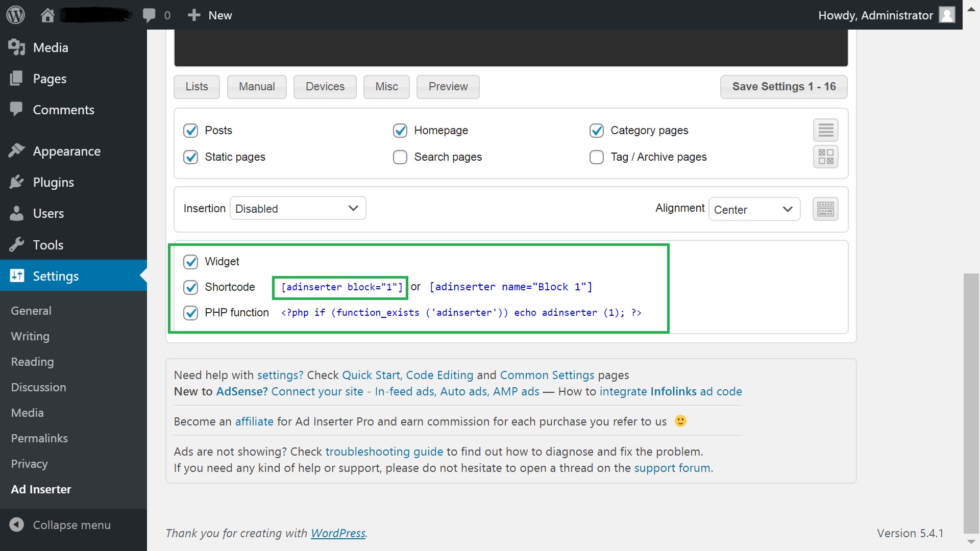The width and height of the screenshot is (980, 551).
Task: Click the Plugins plug icon
Action: [16, 182]
